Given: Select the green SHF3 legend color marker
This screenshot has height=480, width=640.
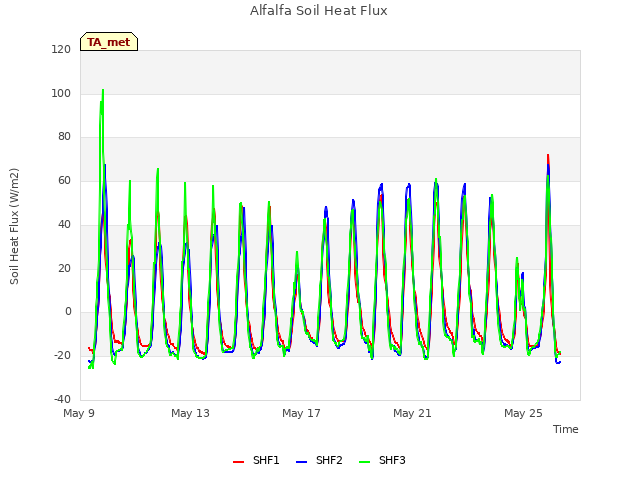Looking at the screenshot, I should (364, 462).
